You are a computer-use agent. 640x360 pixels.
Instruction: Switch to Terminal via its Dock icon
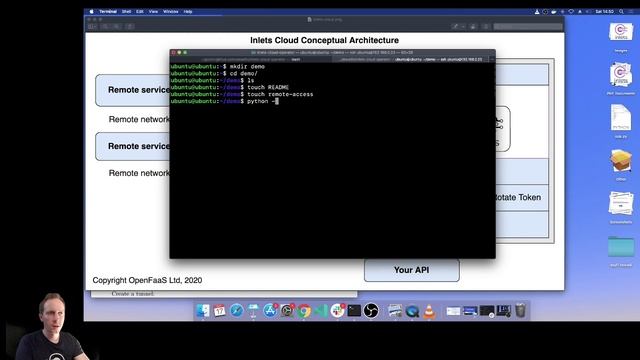click(354, 311)
